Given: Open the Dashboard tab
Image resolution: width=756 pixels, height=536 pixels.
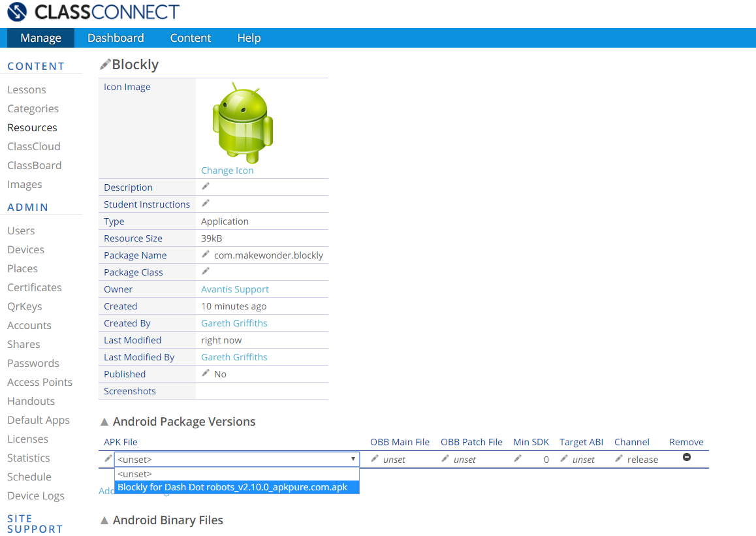Looking at the screenshot, I should pyautogui.click(x=116, y=38).
